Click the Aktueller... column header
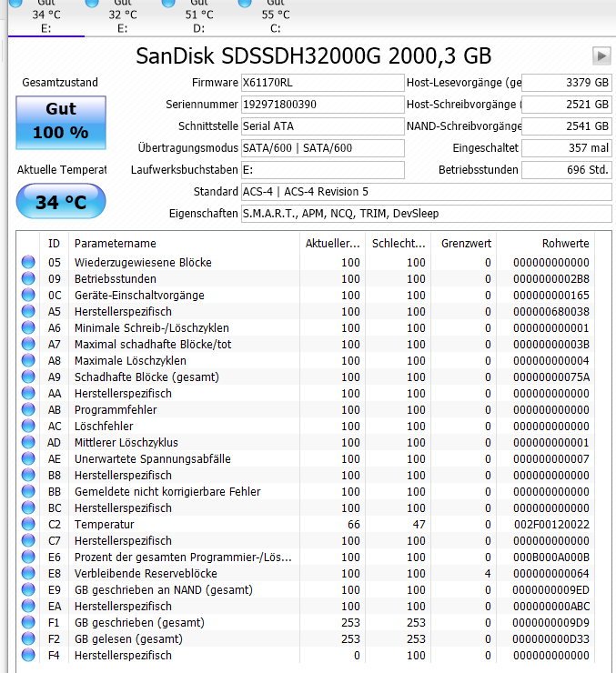Image resolution: width=616 pixels, height=673 pixels. point(333,244)
